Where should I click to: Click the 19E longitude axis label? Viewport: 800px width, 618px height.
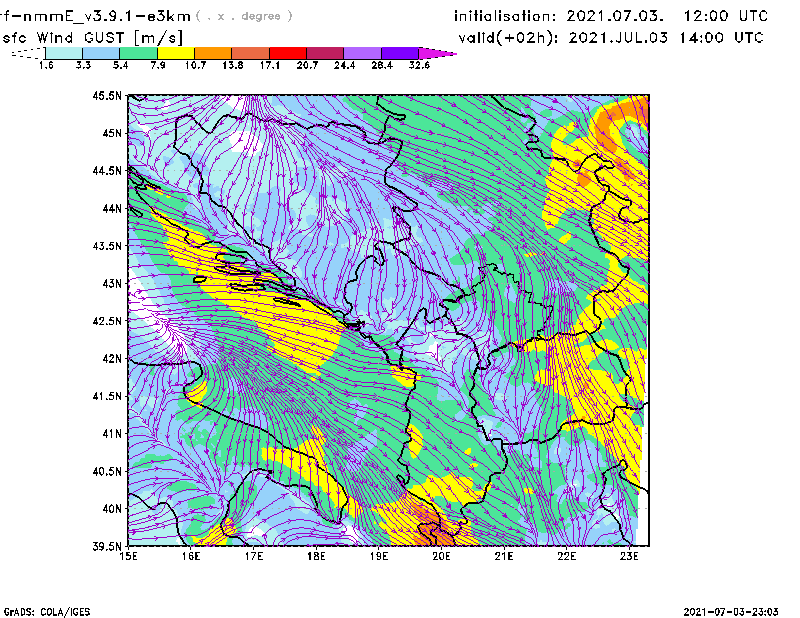379,556
